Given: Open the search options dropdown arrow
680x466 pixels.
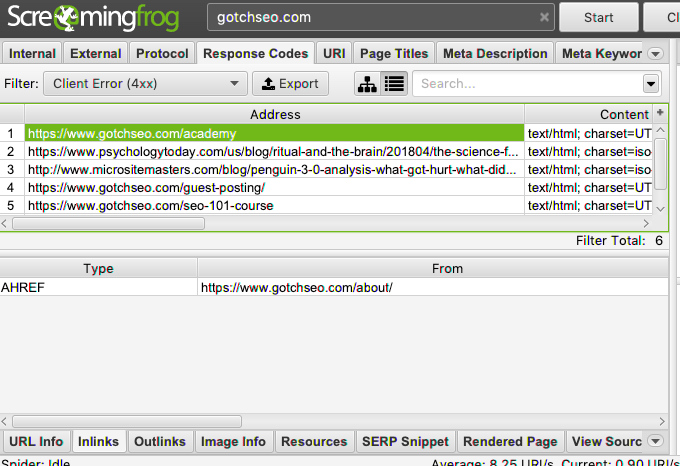Looking at the screenshot, I should (x=651, y=84).
